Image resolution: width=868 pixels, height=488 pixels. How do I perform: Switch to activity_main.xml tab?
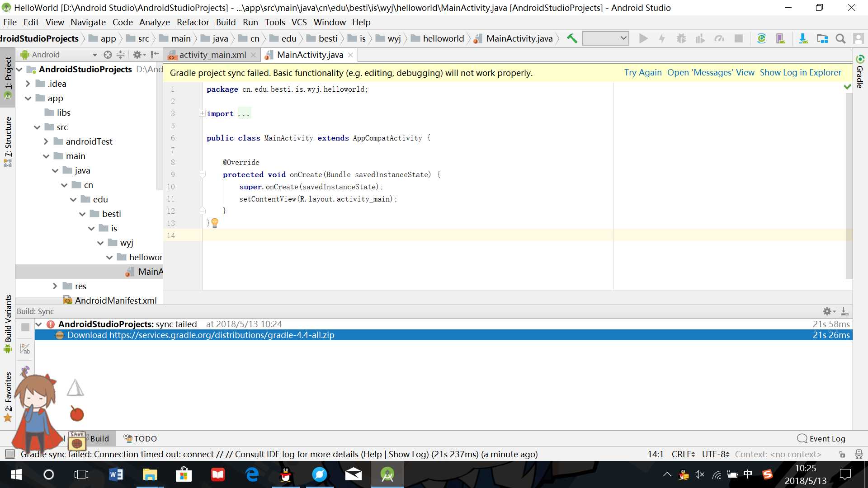click(212, 55)
